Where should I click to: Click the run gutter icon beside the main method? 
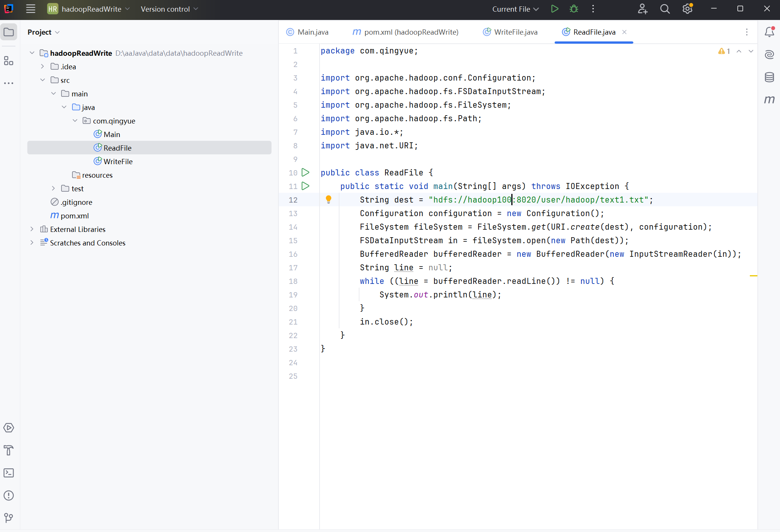coord(306,186)
